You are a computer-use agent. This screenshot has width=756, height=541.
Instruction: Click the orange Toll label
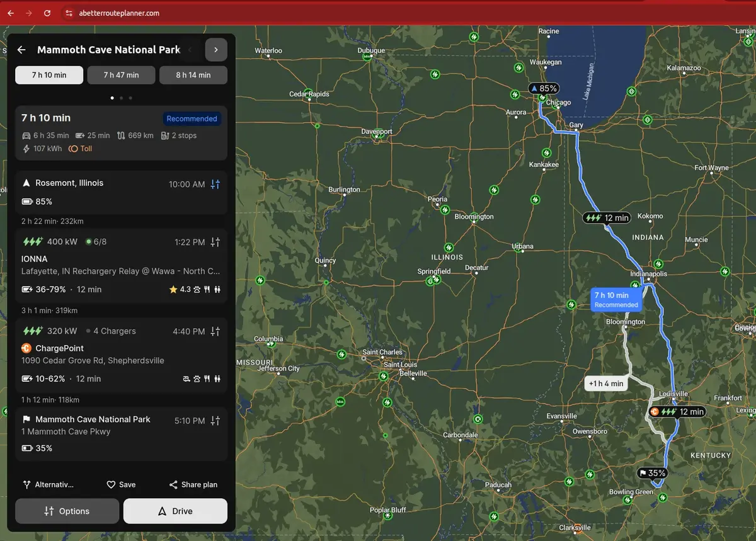pos(81,149)
